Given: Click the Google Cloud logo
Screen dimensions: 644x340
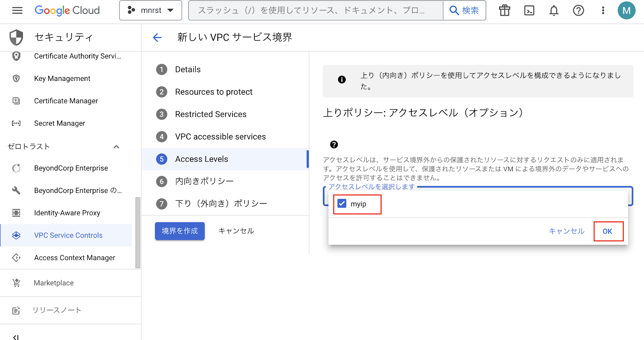Looking at the screenshot, I should [67, 10].
